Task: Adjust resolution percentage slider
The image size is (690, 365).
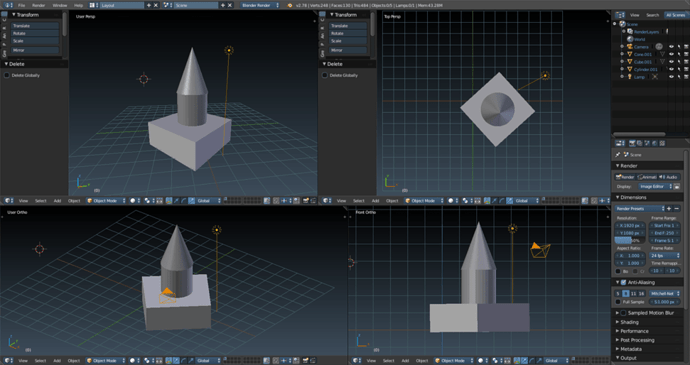Action: click(x=630, y=240)
